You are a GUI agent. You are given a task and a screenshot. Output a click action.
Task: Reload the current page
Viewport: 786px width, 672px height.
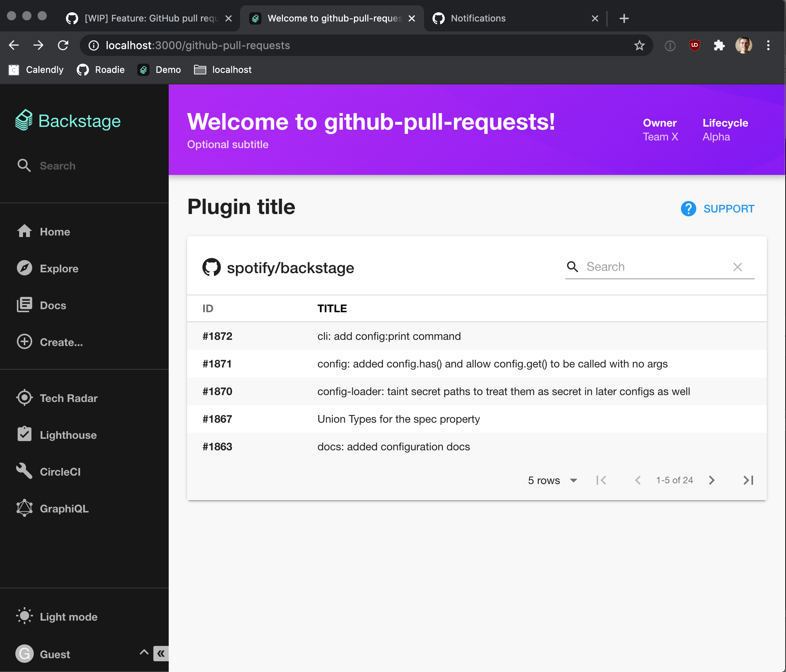coord(63,45)
